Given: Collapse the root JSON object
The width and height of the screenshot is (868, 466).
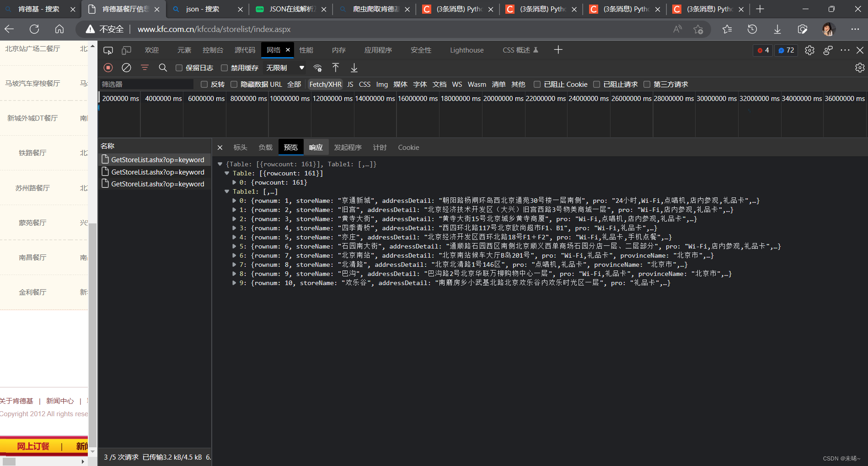Looking at the screenshot, I should tap(220, 164).
